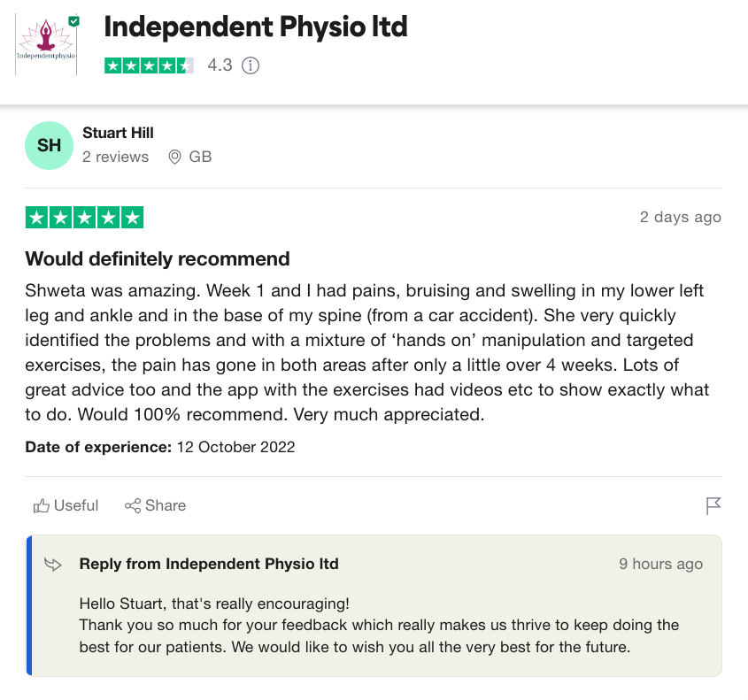The height and width of the screenshot is (700, 748).
Task: Click the 9 hours ago reply timestamp
Action: pos(660,564)
